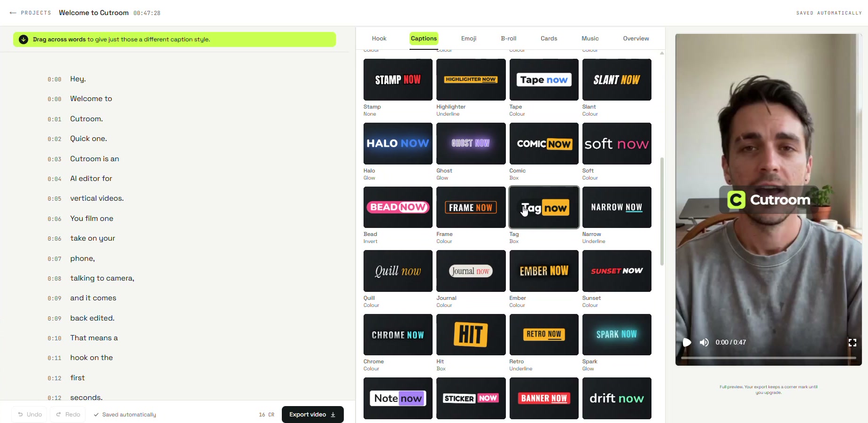
Task: Play the video preview
Action: pos(687,342)
